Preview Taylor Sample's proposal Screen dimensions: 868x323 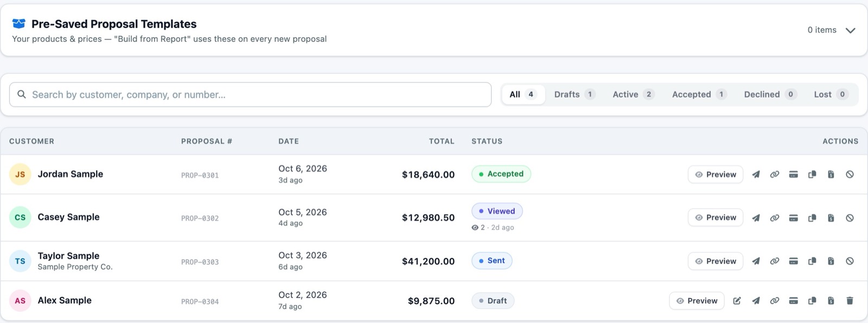716,261
